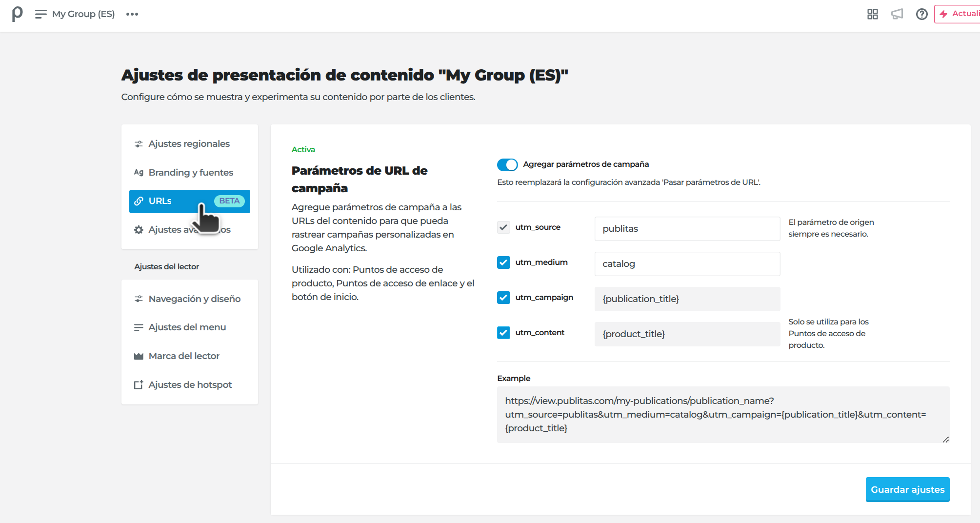Open the apps grid icon
This screenshot has height=523, width=980.
(x=873, y=14)
